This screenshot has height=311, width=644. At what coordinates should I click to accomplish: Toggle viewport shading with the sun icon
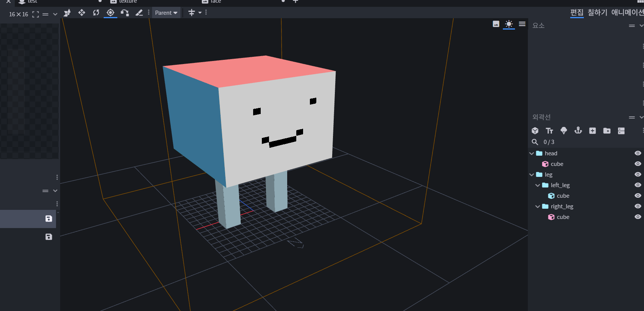[x=509, y=24]
